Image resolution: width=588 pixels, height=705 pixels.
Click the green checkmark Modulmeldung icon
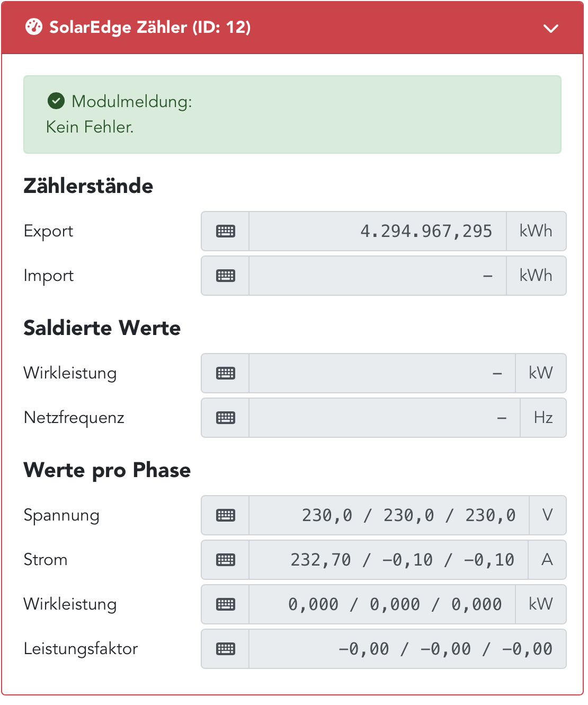pos(56,100)
